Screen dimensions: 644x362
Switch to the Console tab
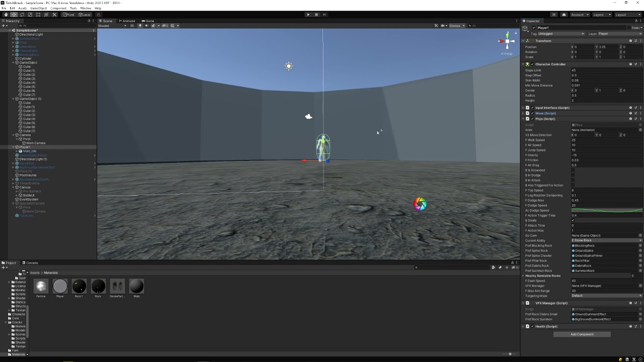click(30, 262)
